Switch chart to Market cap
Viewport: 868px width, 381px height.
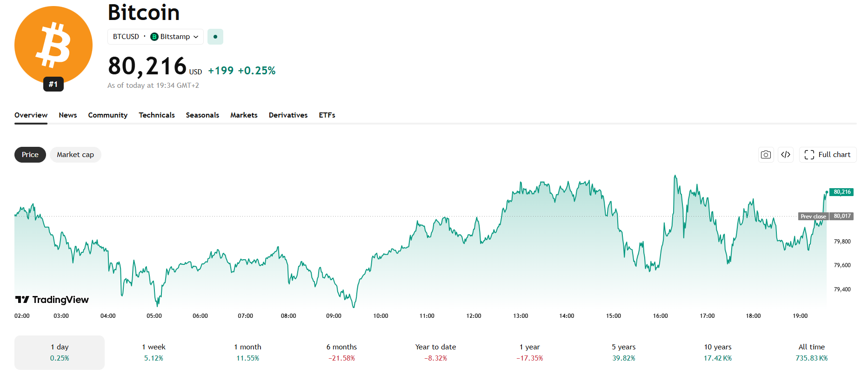point(75,155)
